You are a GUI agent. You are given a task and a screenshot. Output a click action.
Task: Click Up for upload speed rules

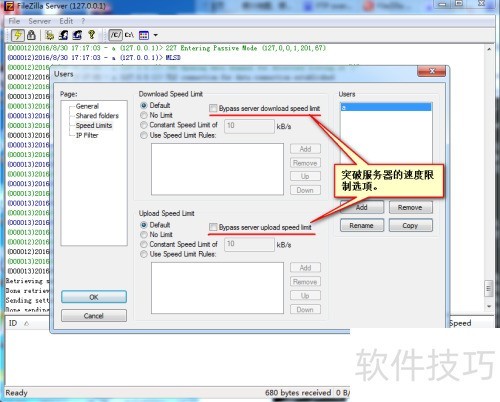(x=305, y=296)
